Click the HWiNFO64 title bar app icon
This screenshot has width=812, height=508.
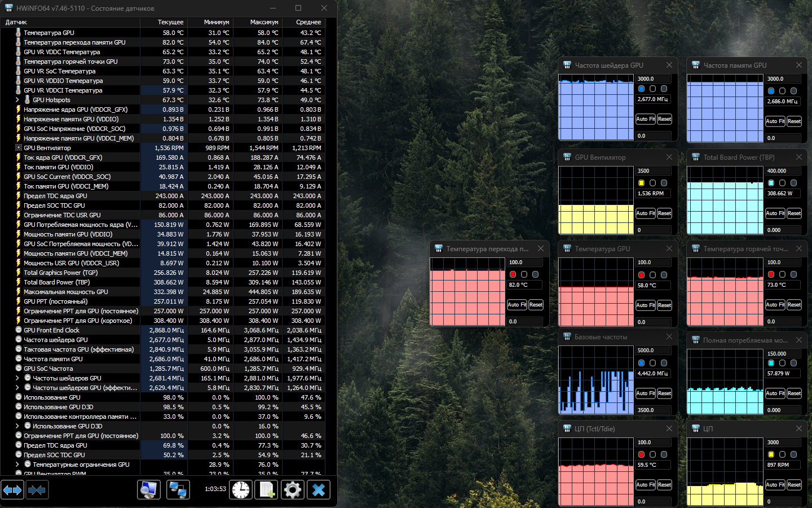8,8
